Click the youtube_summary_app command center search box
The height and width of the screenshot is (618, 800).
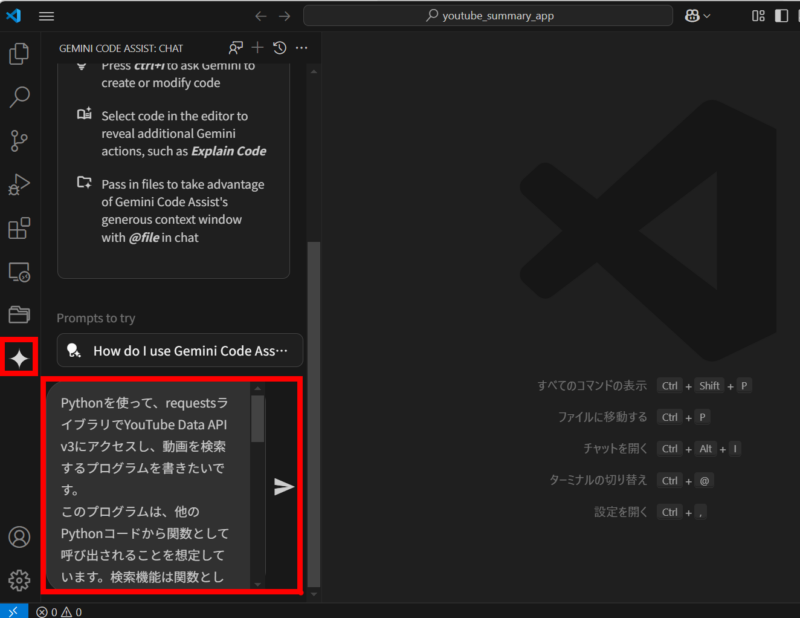[488, 16]
